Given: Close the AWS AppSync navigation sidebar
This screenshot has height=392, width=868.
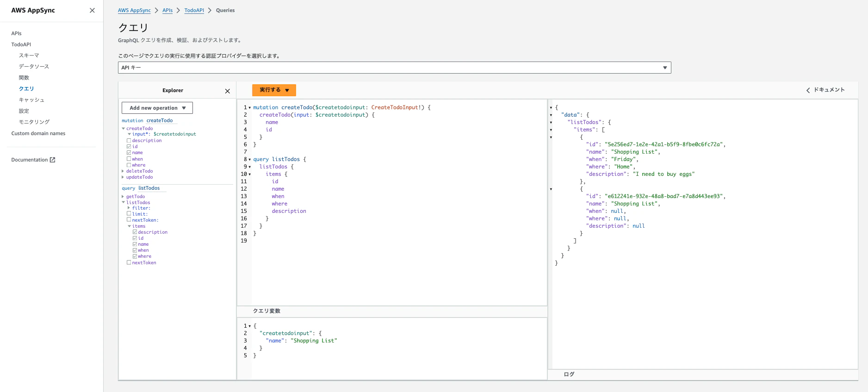Looking at the screenshot, I should (x=92, y=10).
